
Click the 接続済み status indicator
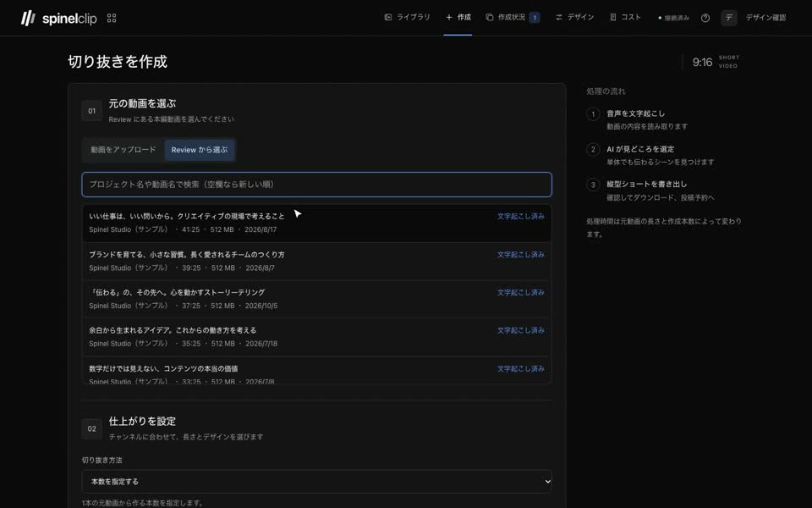[673, 18]
